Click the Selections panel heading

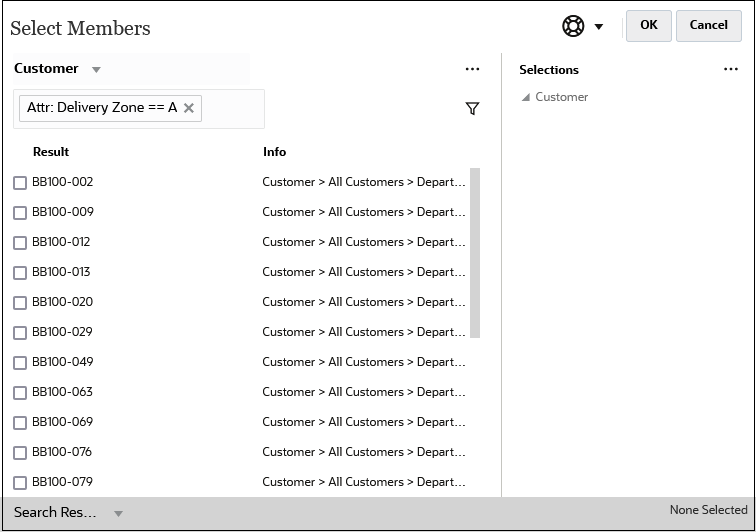[549, 69]
